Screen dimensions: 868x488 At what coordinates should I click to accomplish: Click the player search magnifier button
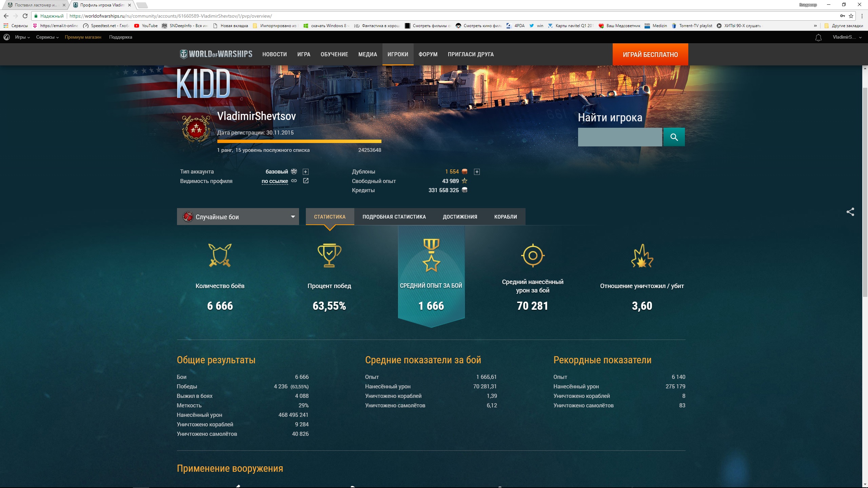674,137
